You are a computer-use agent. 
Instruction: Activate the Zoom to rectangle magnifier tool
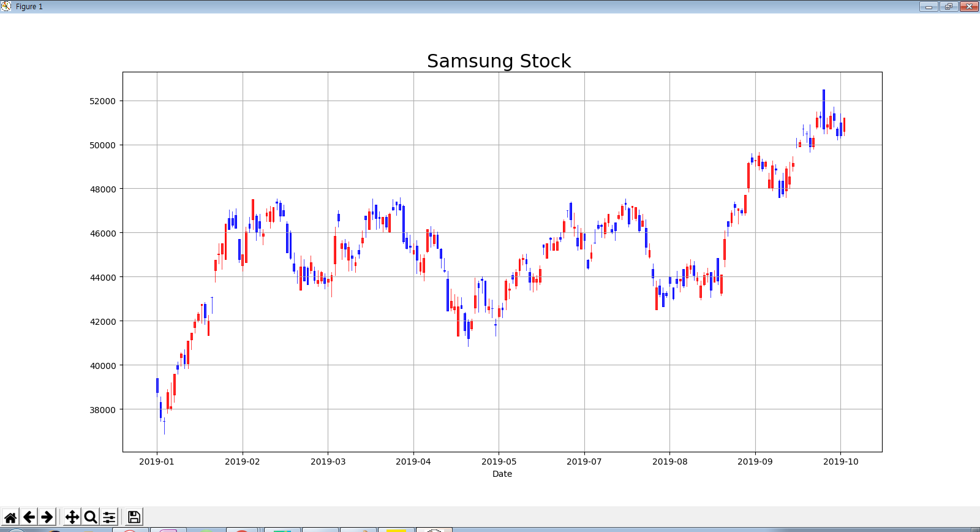pos(91,517)
